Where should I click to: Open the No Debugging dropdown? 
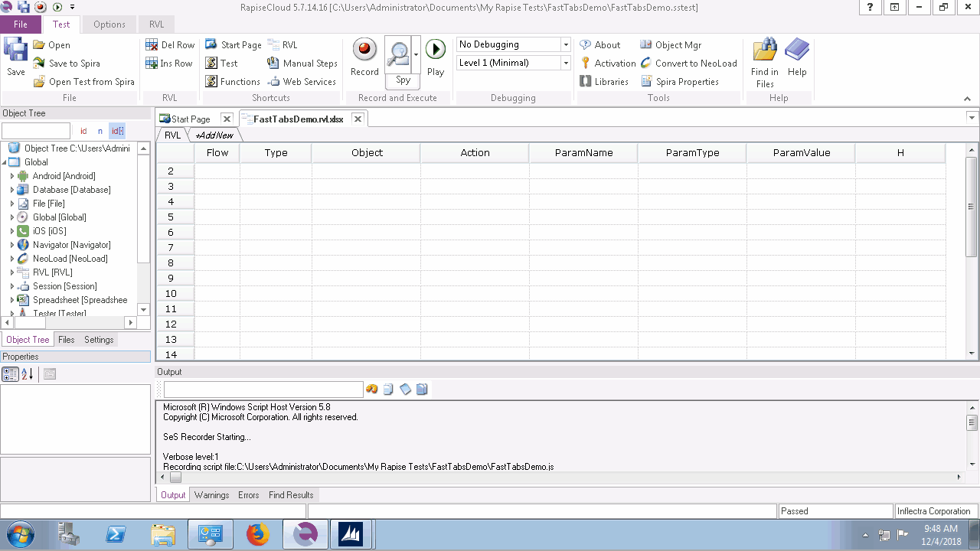(x=566, y=45)
